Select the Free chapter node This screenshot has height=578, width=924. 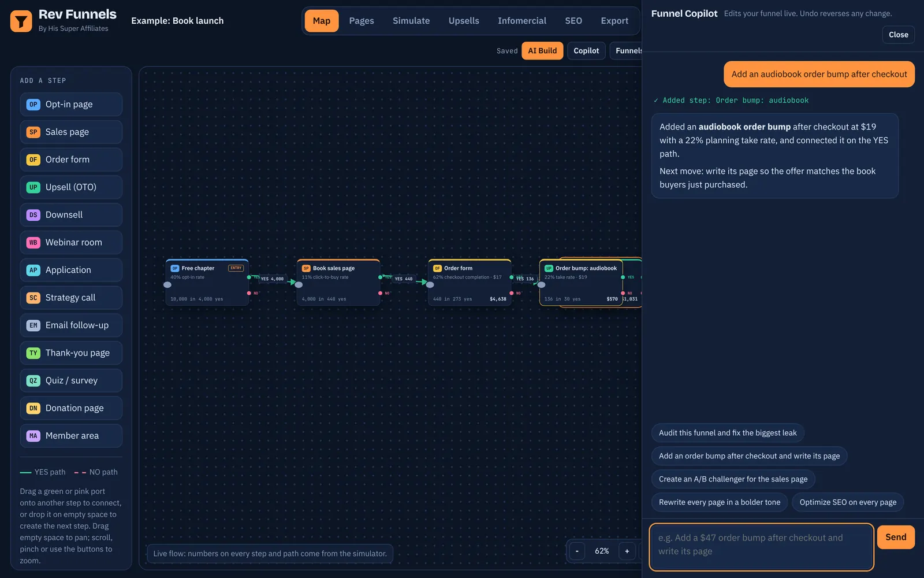[207, 283]
